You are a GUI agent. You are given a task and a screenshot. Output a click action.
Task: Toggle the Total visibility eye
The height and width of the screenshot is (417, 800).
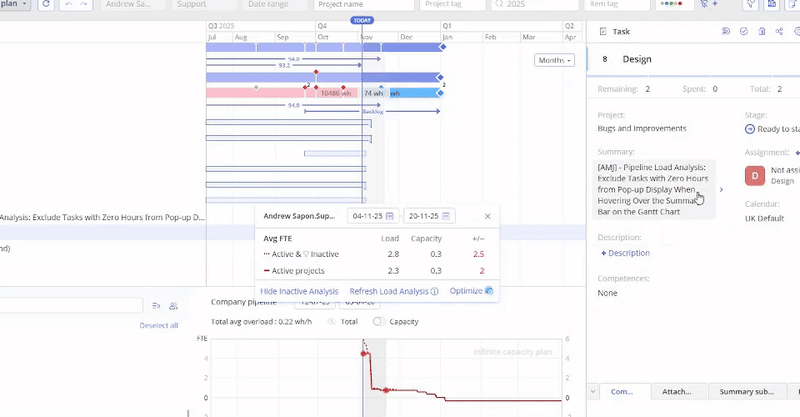(x=330, y=322)
